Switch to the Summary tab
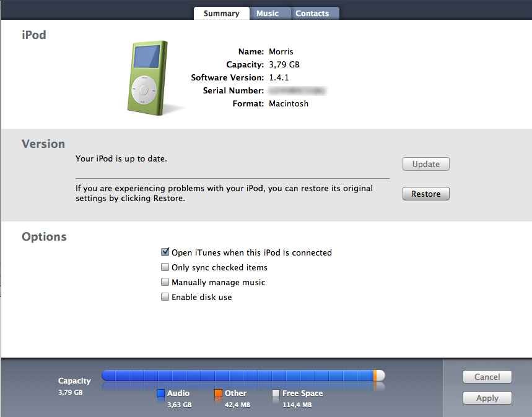This screenshot has height=417, width=532. tap(222, 13)
